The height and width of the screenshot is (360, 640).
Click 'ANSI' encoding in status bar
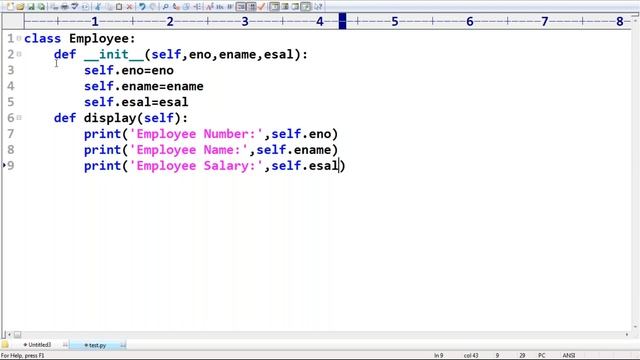pos(569,356)
